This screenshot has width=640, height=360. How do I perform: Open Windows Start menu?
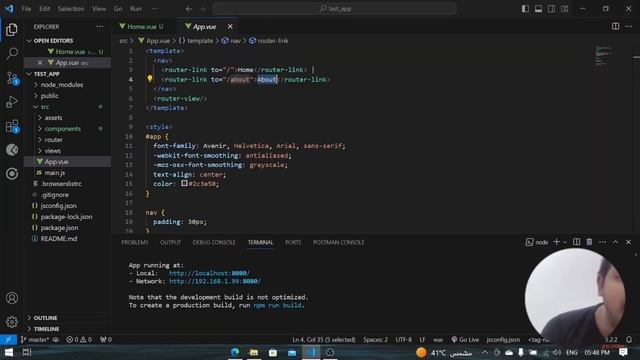click(9, 352)
